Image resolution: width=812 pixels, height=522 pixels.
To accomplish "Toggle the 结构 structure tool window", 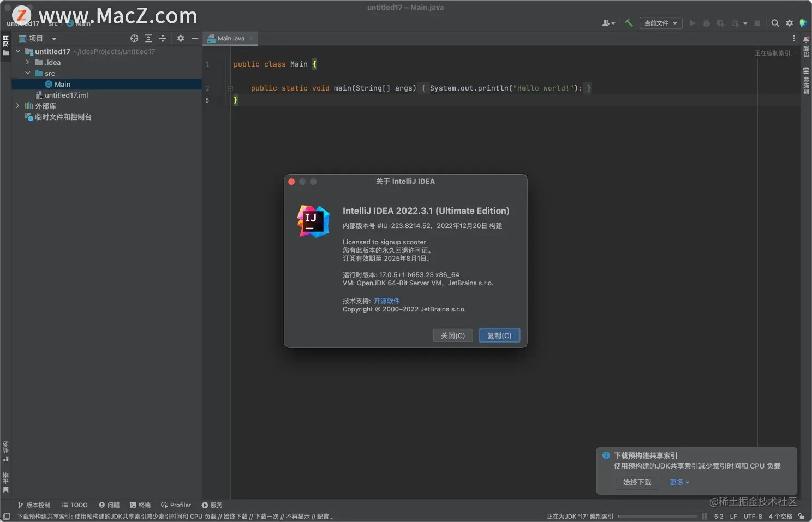I will pos(5,451).
